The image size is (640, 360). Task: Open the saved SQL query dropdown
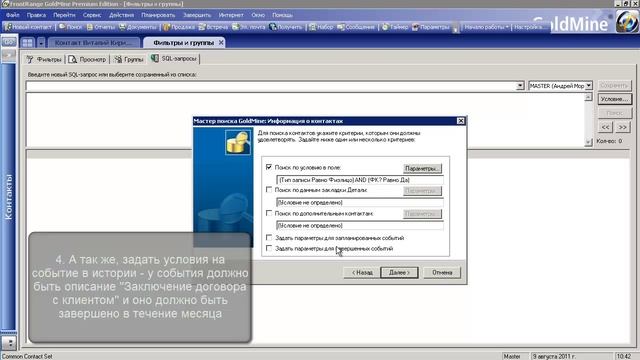coord(520,86)
